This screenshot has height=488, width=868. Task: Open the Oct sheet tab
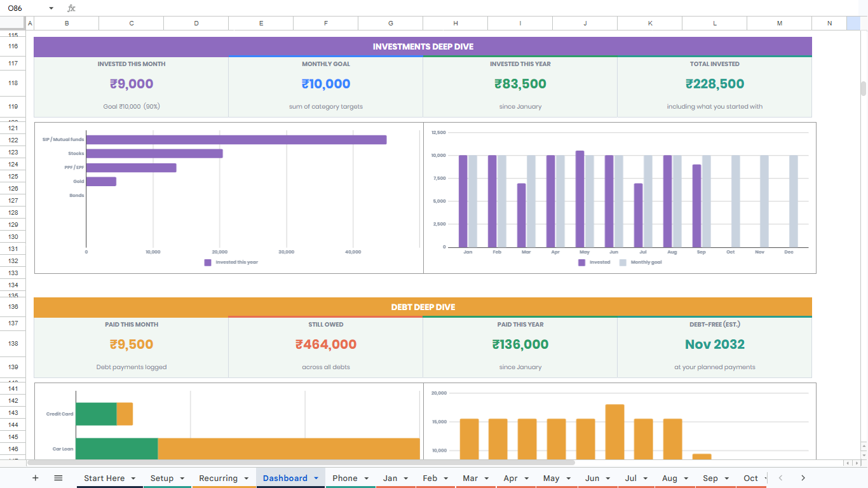(750, 478)
